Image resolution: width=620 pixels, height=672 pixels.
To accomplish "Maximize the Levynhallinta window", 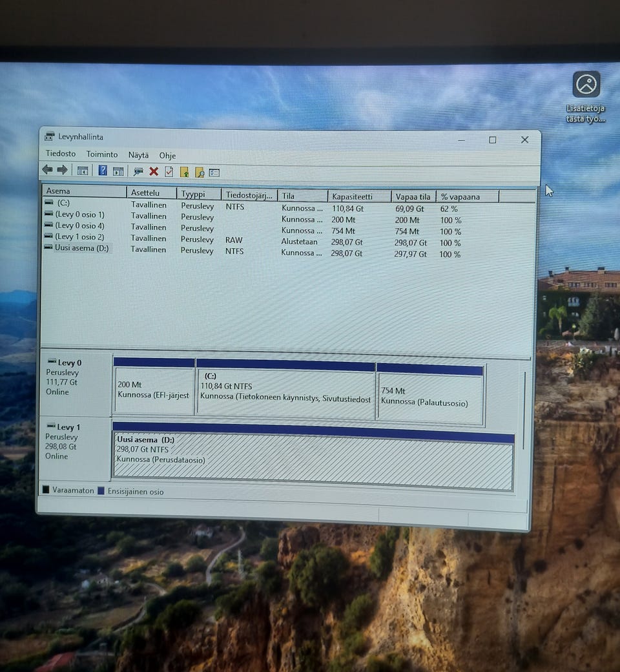I will coord(493,140).
